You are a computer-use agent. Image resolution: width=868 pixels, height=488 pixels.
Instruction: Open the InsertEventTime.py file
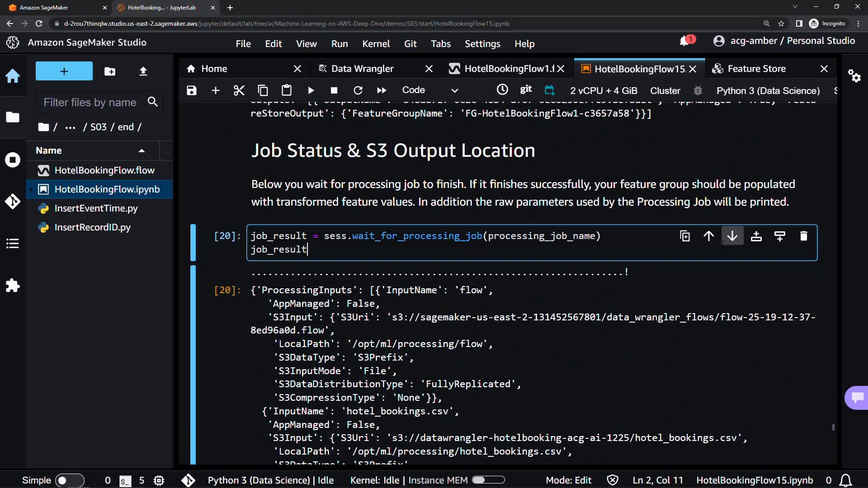click(96, 208)
